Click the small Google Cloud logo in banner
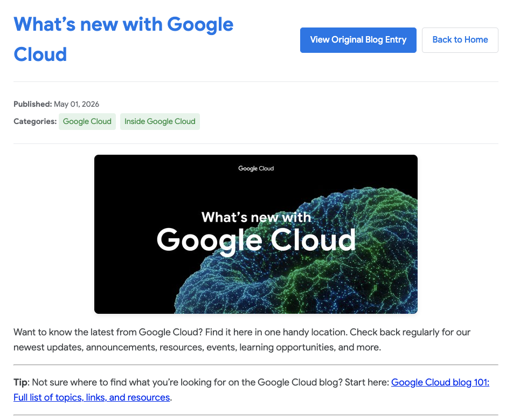The height and width of the screenshot is (420, 506). click(256, 169)
